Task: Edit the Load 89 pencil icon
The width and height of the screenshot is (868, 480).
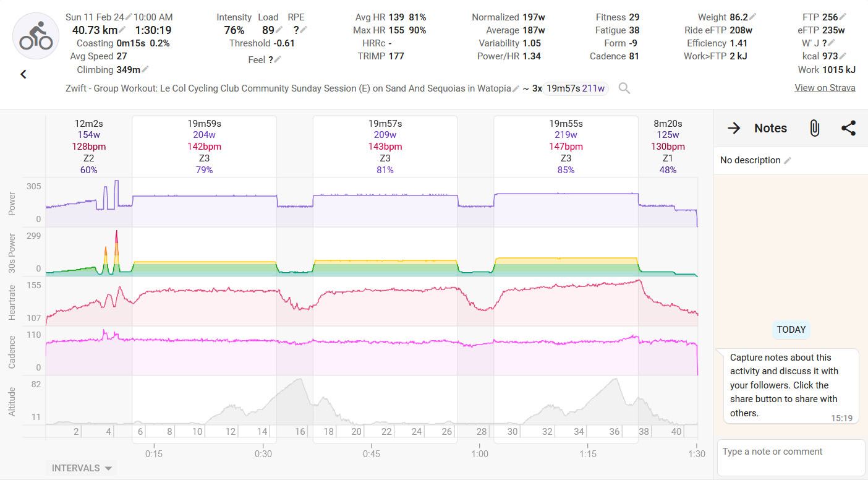Action: [279, 30]
